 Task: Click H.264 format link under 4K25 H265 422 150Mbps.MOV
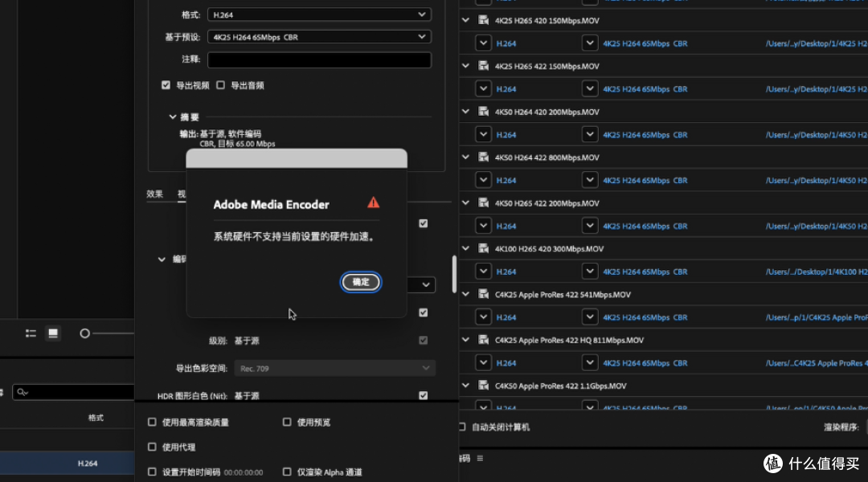(x=506, y=89)
